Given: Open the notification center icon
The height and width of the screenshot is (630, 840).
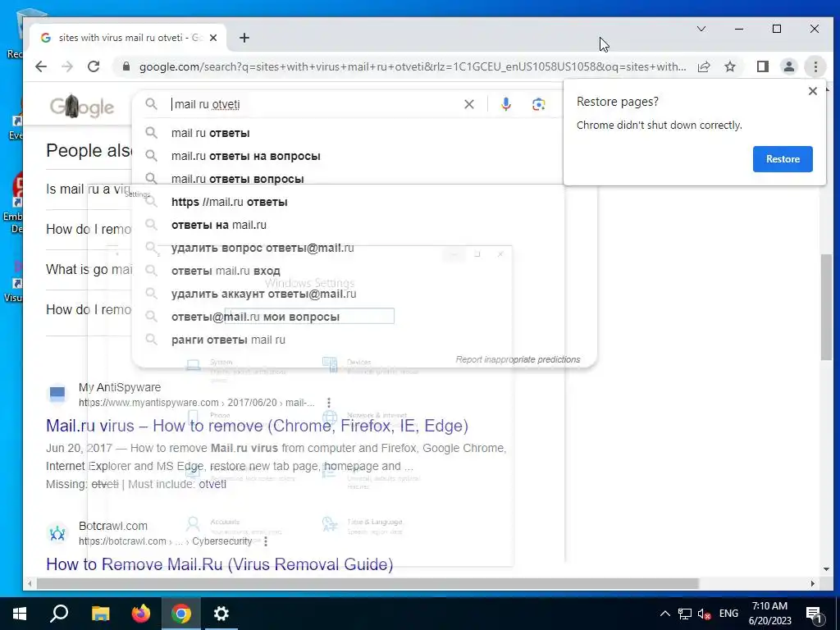Looking at the screenshot, I should tap(814, 614).
